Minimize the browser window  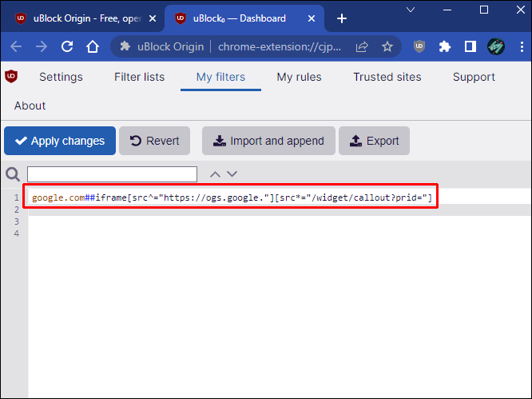pyautogui.click(x=447, y=10)
